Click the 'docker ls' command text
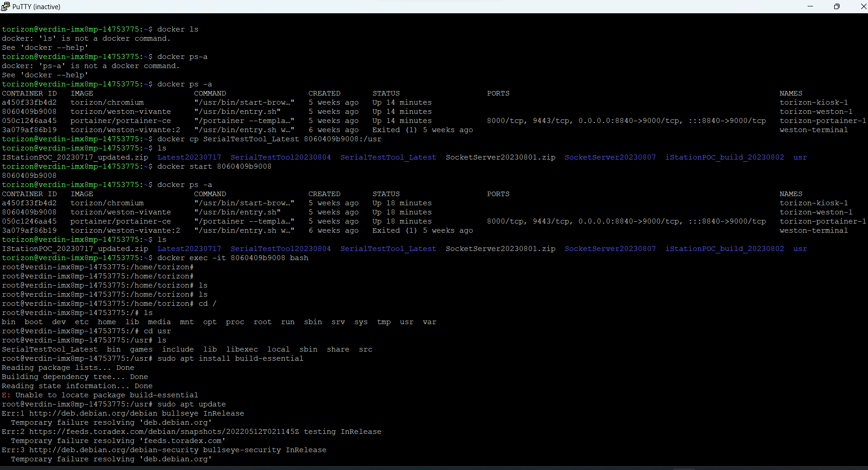Image resolution: width=868 pixels, height=470 pixels. click(x=178, y=29)
